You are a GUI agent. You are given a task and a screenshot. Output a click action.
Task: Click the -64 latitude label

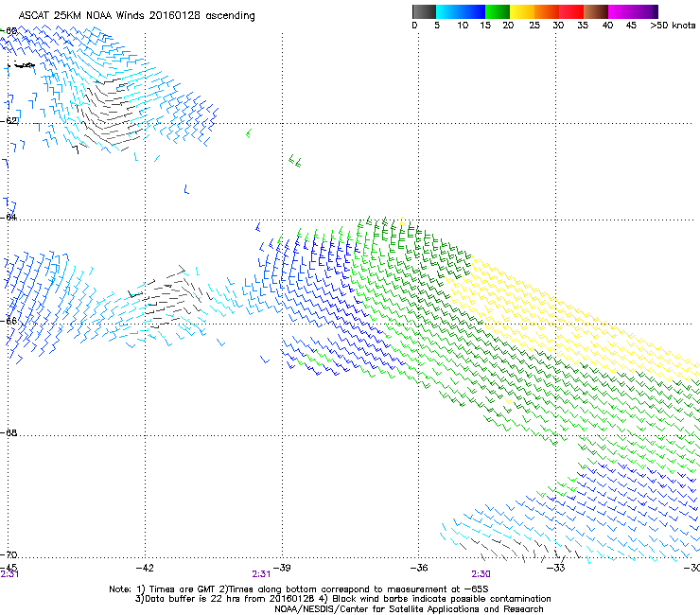[9, 217]
